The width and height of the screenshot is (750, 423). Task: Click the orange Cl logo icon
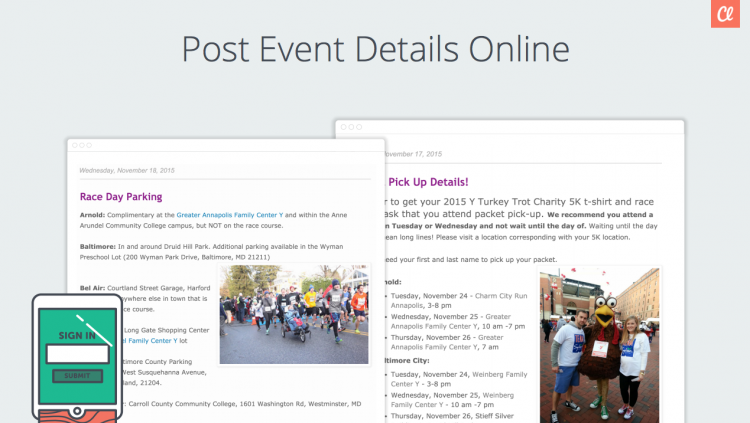[725, 14]
